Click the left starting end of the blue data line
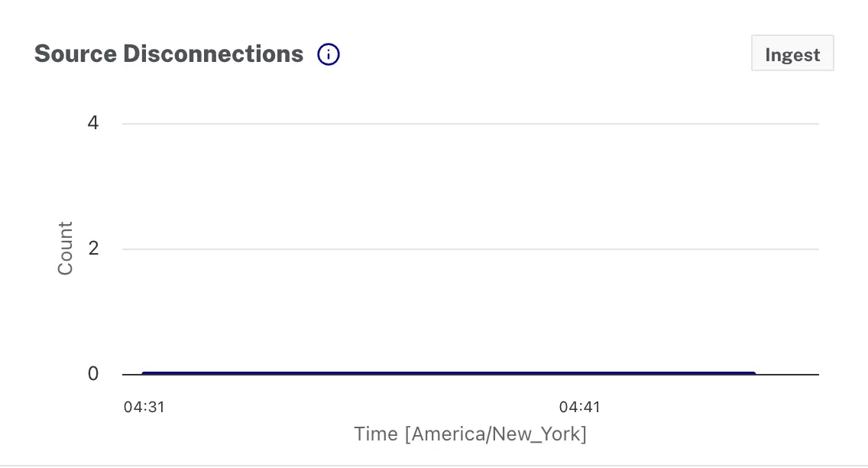This screenshot has height=468, width=868. [144, 373]
